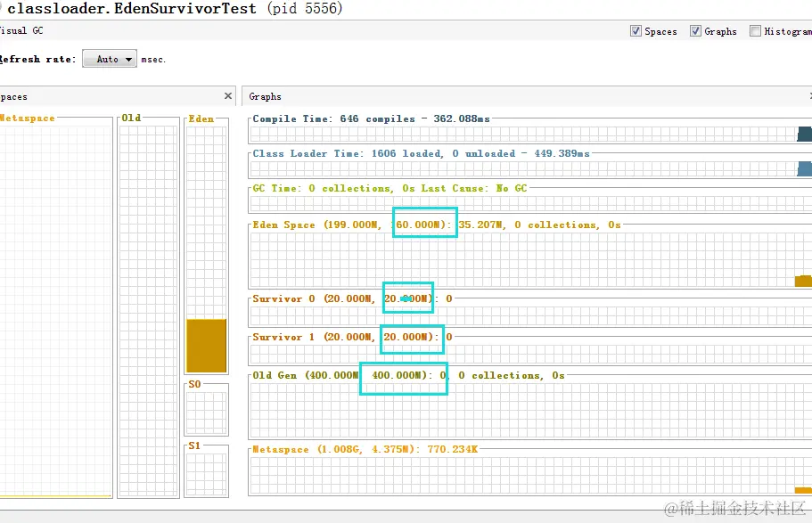This screenshot has height=523, width=812.
Task: Click the Old Gen graph area
Action: [x=531, y=411]
